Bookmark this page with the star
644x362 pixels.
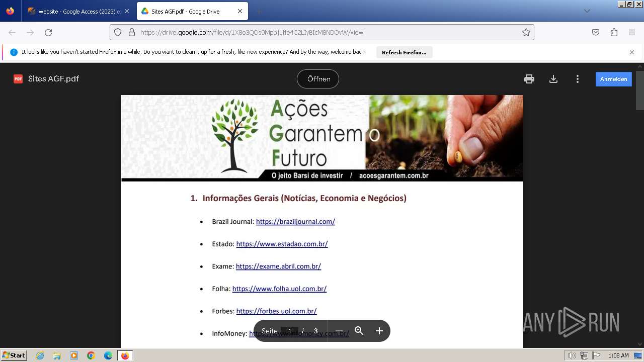(x=526, y=32)
